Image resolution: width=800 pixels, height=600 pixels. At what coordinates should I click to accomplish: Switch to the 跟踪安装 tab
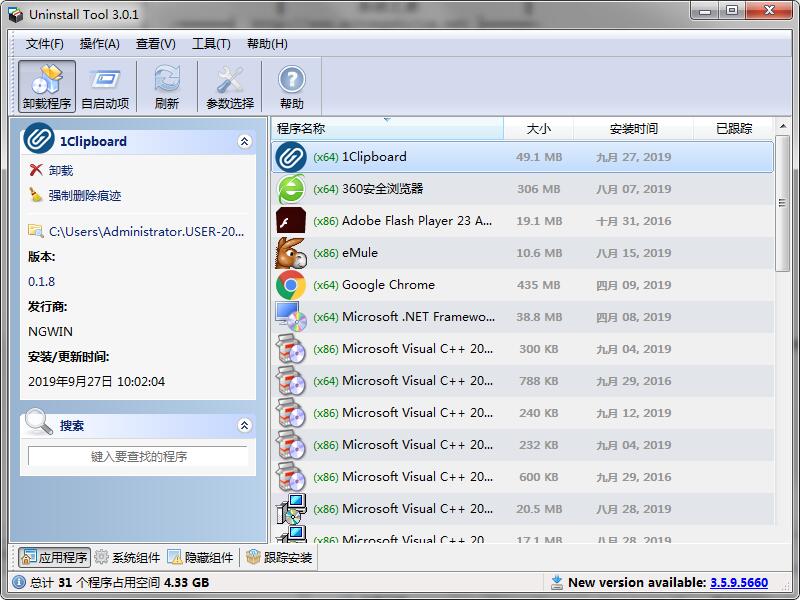pos(286,556)
